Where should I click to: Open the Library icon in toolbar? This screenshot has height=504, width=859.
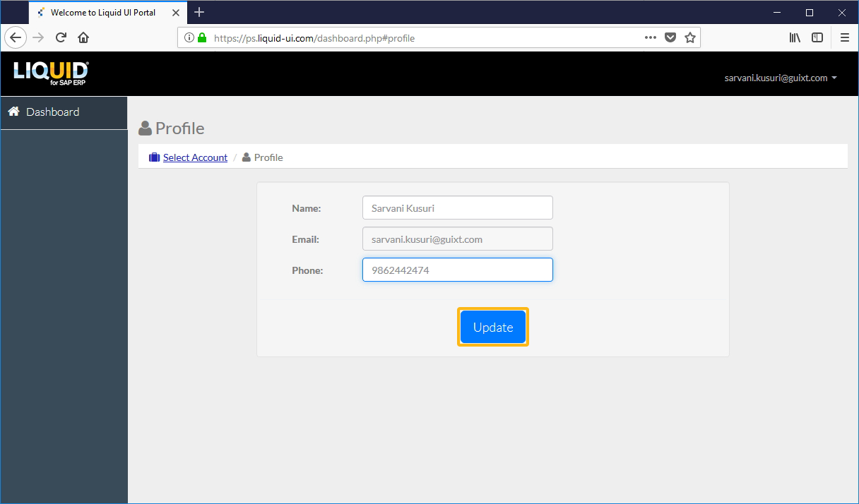coord(795,38)
